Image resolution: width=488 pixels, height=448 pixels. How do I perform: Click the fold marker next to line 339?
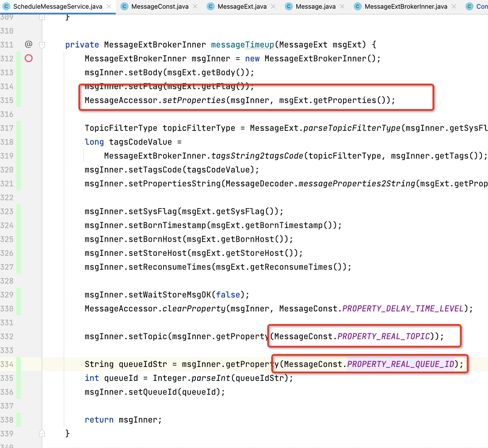pos(42,433)
